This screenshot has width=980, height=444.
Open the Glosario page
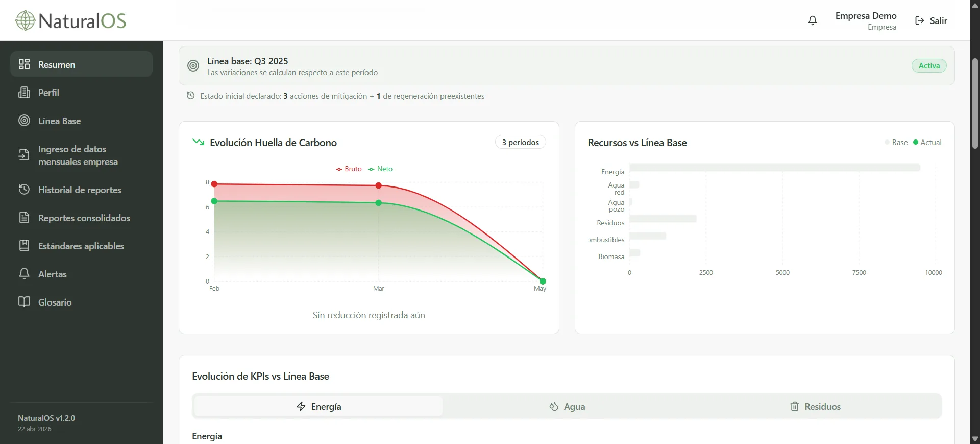(x=81, y=302)
